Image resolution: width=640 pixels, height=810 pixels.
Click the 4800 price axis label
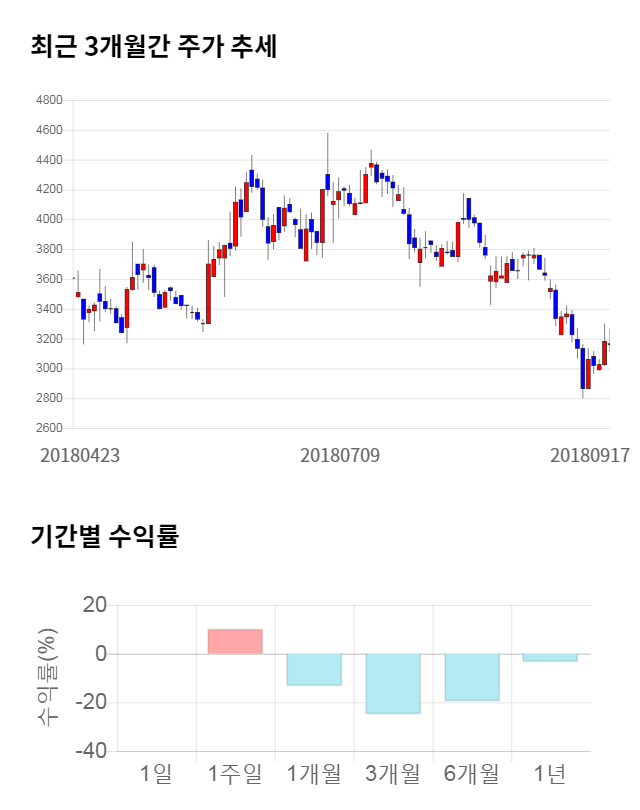49,101
